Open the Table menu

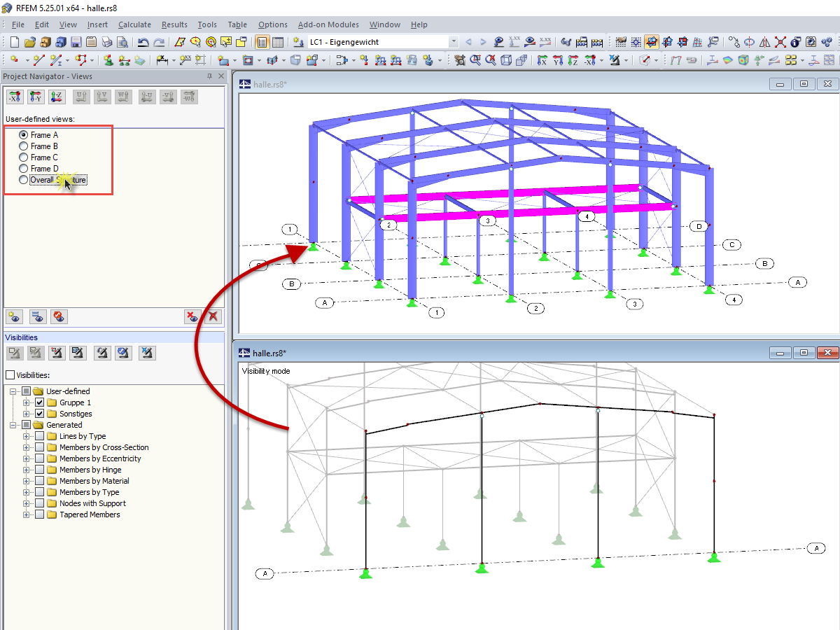click(237, 24)
